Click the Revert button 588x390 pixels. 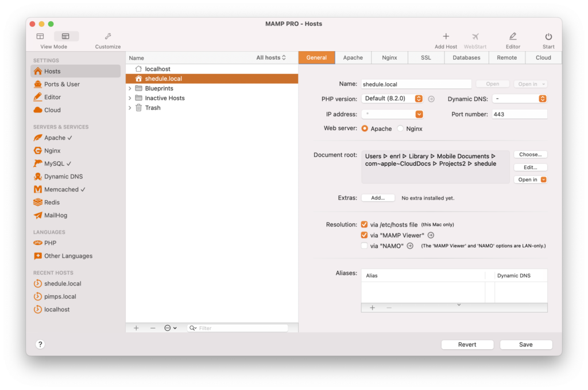467,345
